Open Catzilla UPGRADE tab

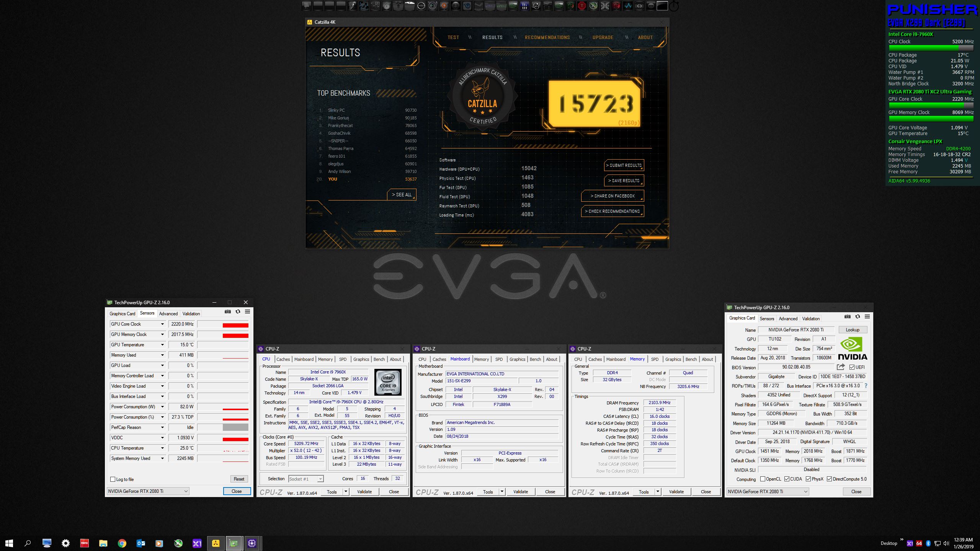603,37
